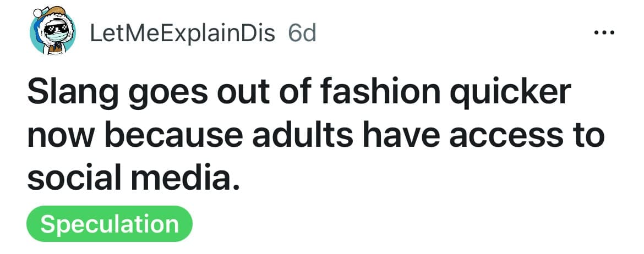Open the LetMeExplainDis user profile
644x254 pixels.
point(182,34)
